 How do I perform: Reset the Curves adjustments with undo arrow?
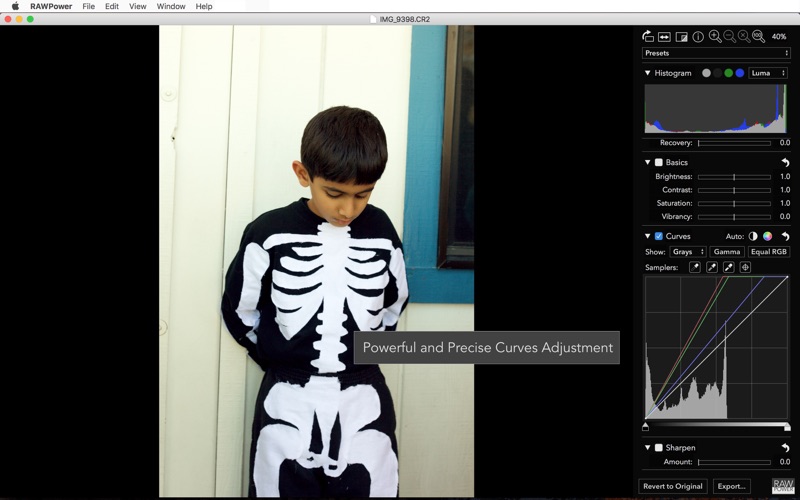pos(785,236)
